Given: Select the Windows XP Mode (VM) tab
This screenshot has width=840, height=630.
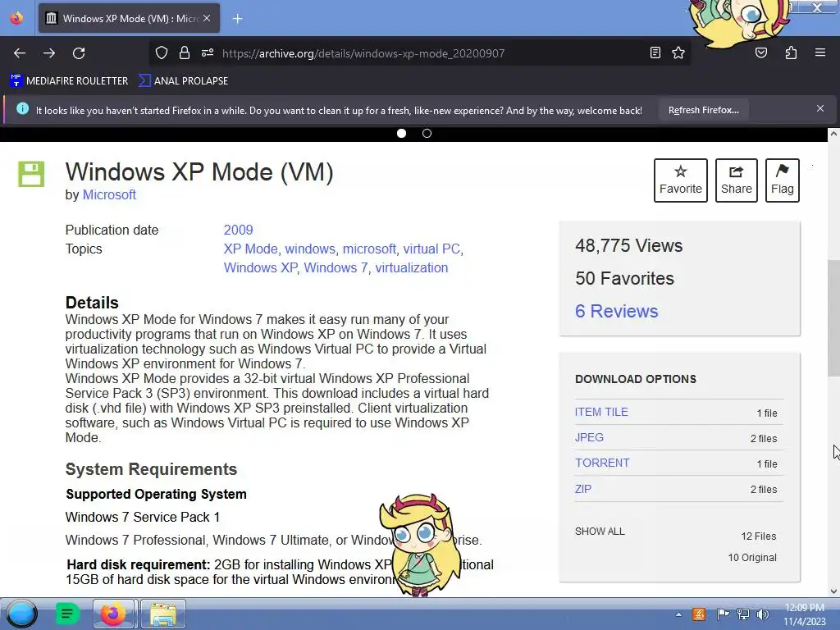Looking at the screenshot, I should tap(129, 18).
